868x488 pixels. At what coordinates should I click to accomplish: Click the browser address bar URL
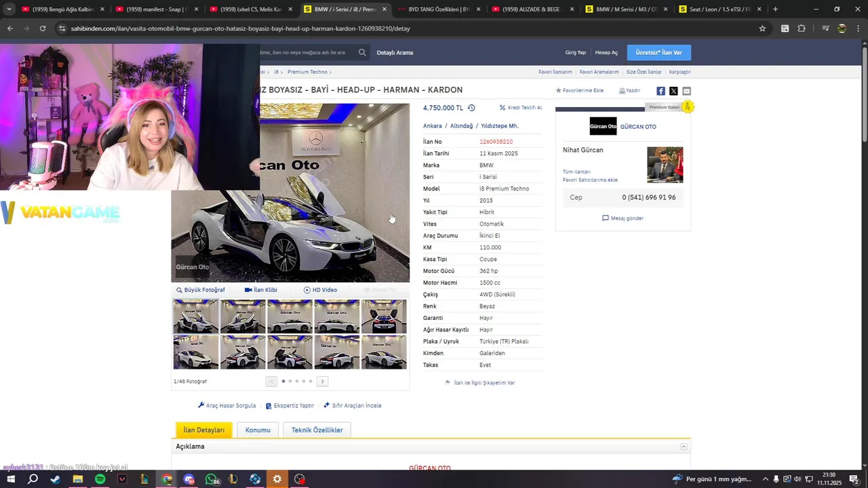coord(240,28)
